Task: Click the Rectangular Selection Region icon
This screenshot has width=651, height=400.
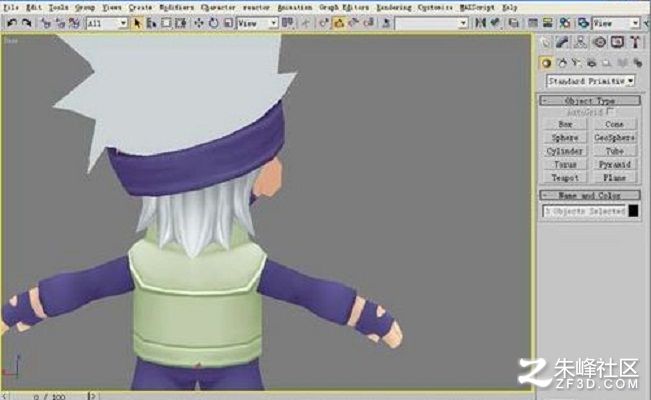Action: coord(166,23)
